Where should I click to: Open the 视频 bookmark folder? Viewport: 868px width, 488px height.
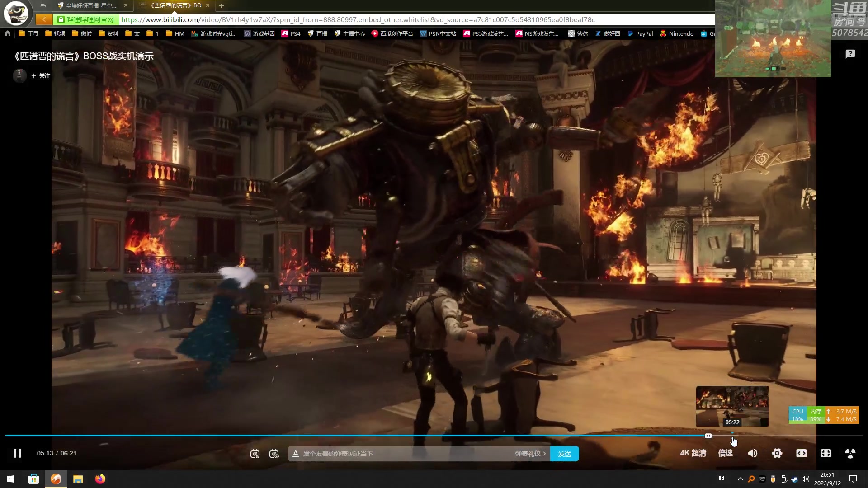click(x=55, y=33)
